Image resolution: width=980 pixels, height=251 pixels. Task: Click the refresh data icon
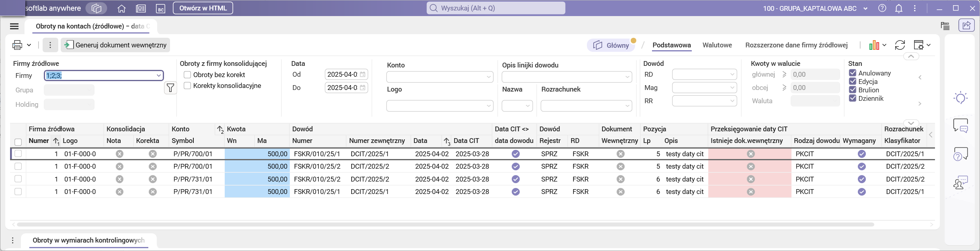point(900,45)
